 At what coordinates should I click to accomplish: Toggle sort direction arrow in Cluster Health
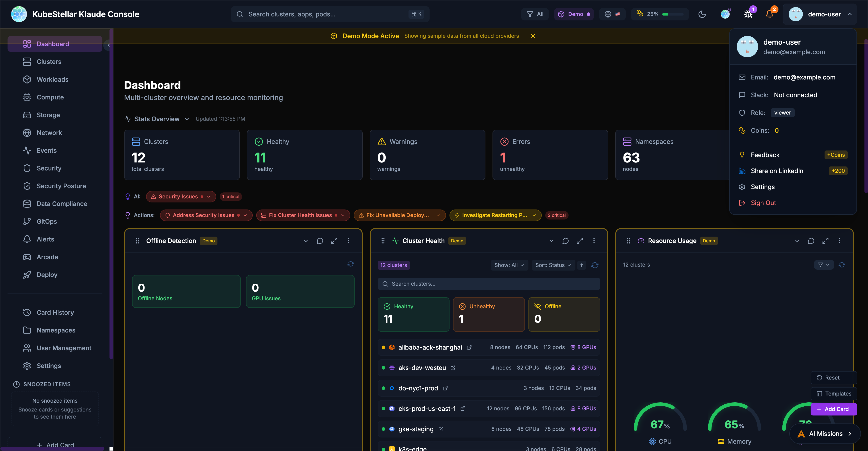coord(582,265)
